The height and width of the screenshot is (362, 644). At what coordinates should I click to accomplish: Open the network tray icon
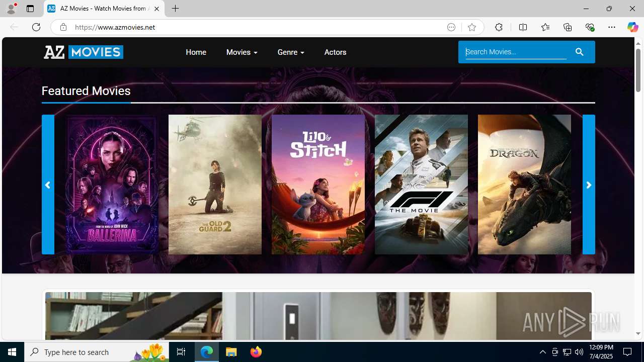click(x=567, y=352)
